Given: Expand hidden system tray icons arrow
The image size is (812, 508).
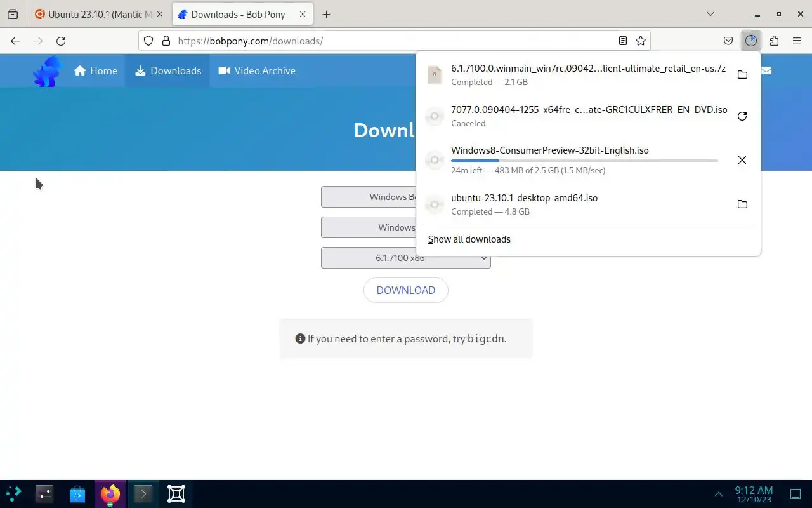Looking at the screenshot, I should coord(719,494).
